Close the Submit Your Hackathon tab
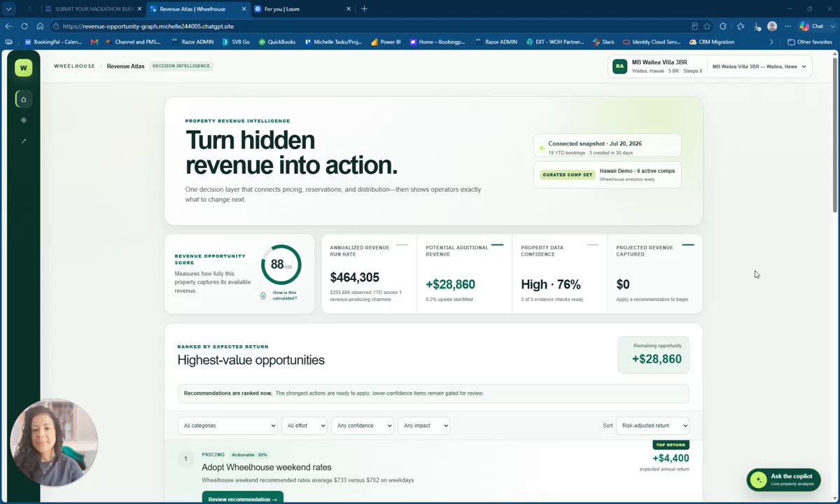Image resolution: width=840 pixels, height=504 pixels. tap(139, 9)
